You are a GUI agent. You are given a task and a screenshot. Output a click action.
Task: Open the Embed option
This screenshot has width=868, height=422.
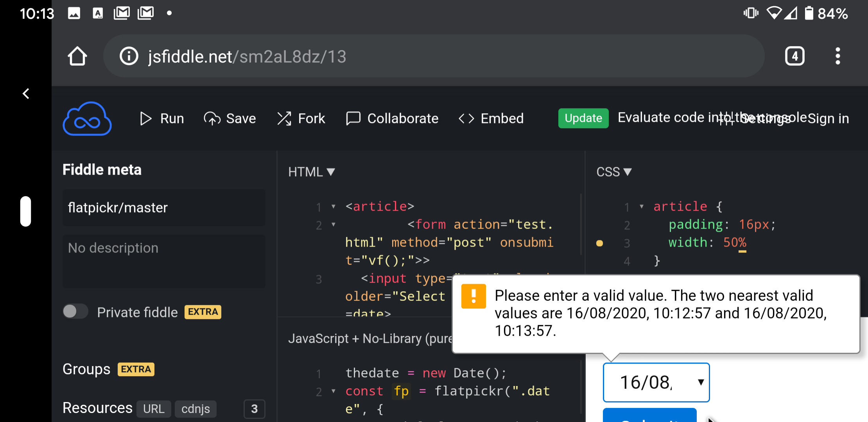(491, 118)
